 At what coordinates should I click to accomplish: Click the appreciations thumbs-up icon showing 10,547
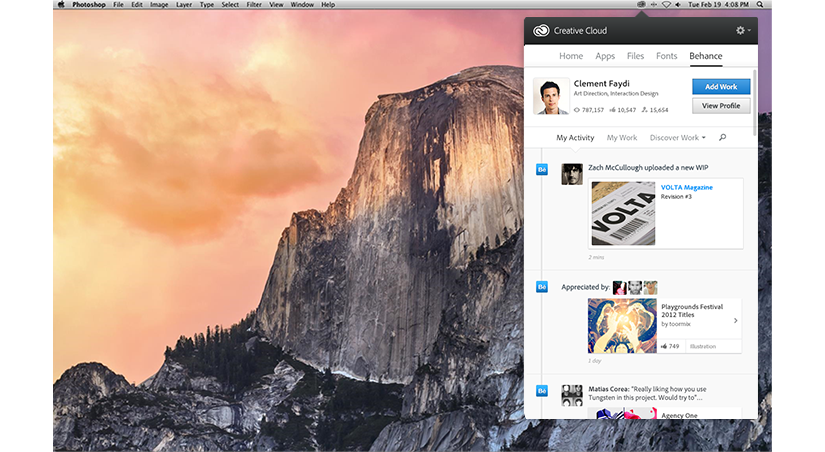612,110
